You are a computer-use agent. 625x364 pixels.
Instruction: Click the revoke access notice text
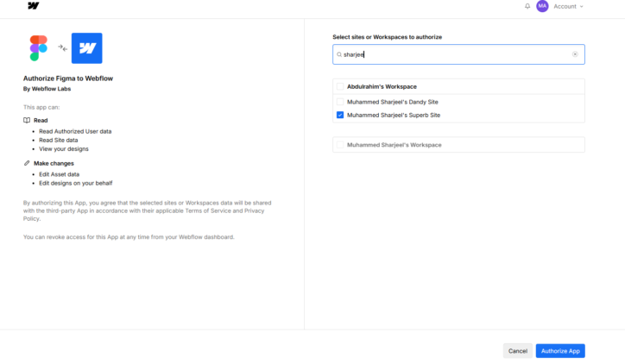pyautogui.click(x=129, y=237)
